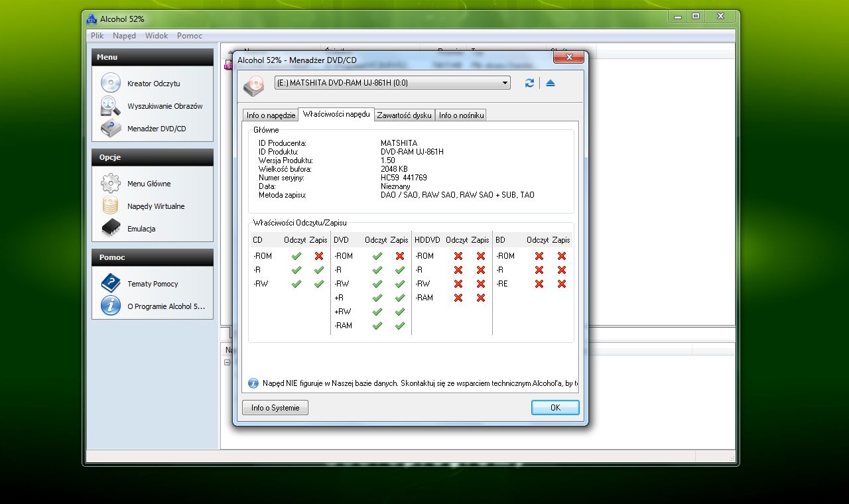
Task: Close the Menadżer DVD/CD dialog
Action: [569, 58]
